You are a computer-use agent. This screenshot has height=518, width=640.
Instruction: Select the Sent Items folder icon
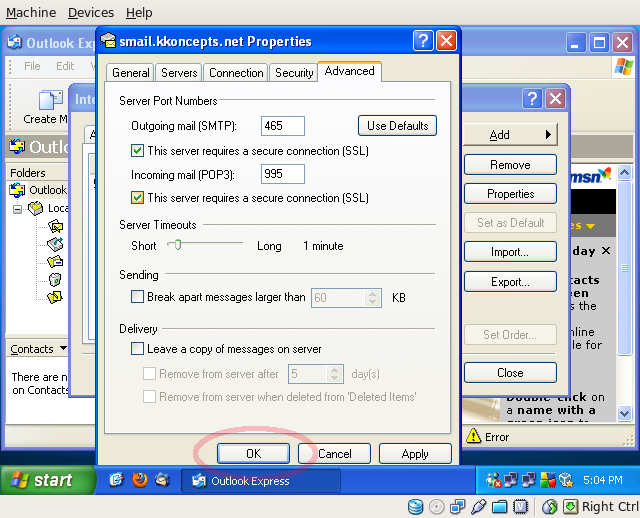click(55, 261)
